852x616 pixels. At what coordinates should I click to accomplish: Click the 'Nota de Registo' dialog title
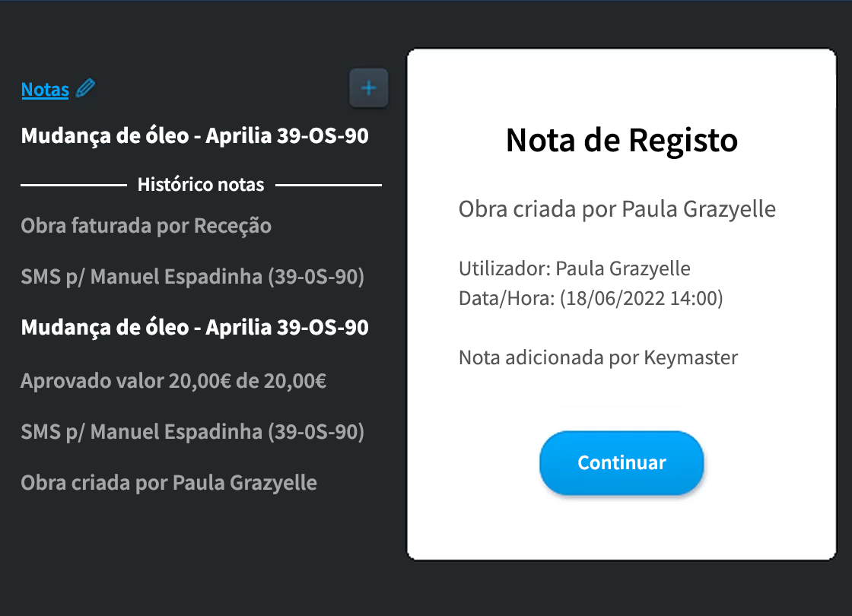click(622, 140)
